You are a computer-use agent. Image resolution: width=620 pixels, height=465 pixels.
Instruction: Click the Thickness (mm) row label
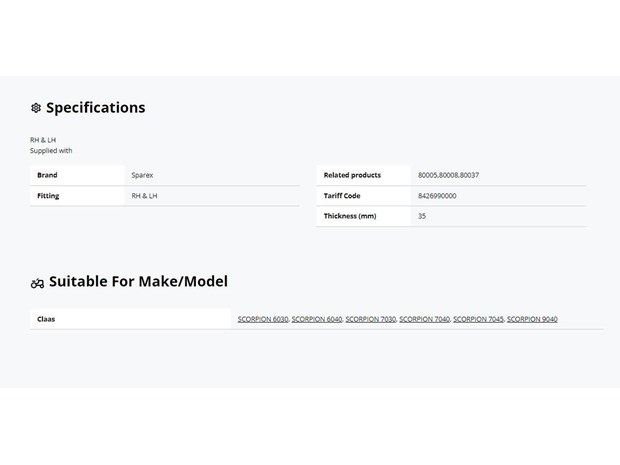[350, 216]
